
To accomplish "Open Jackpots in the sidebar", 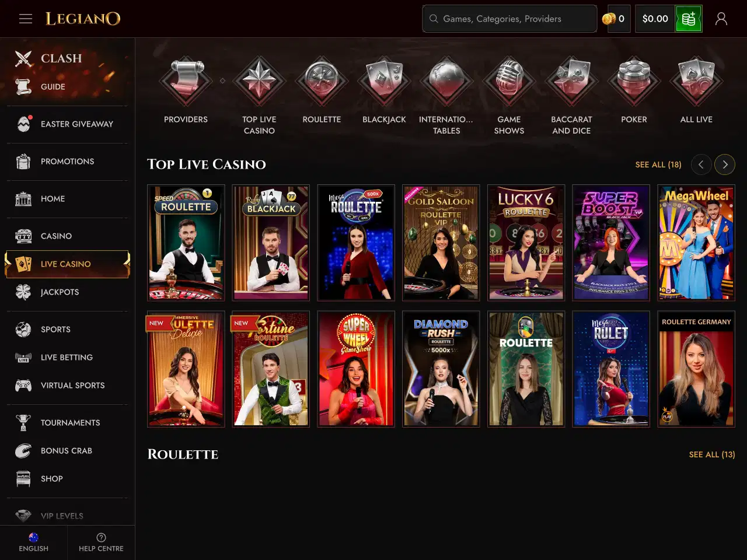I will [x=67, y=292].
